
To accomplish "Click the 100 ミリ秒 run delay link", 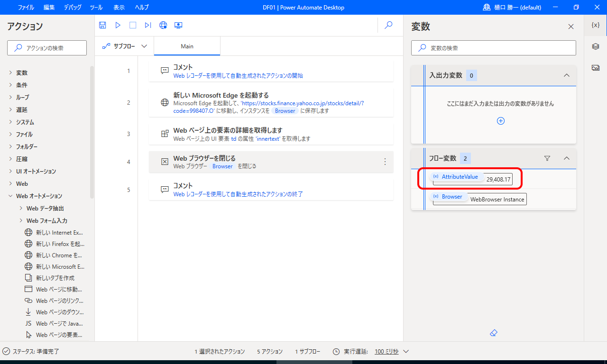I will pos(386,352).
